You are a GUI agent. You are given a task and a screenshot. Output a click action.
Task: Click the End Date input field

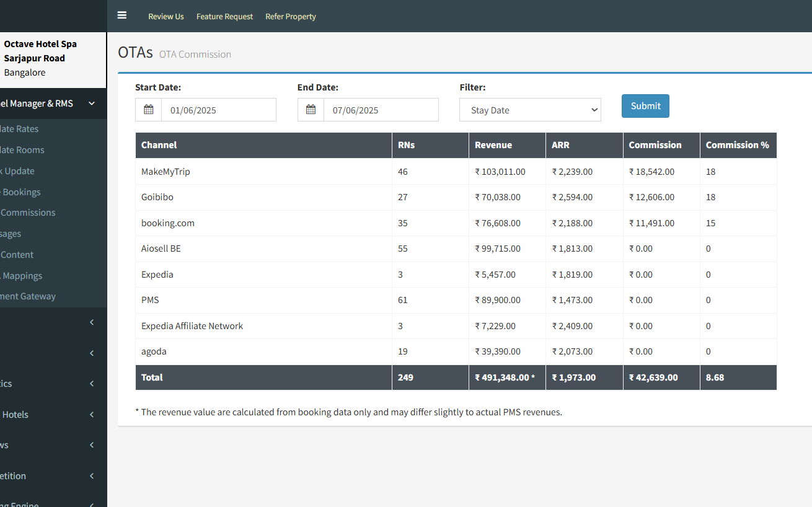381,110
